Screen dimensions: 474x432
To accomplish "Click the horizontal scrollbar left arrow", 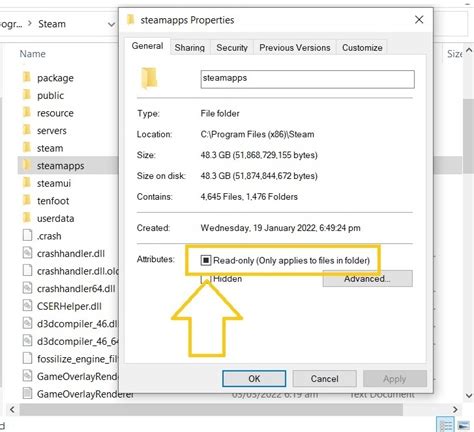I will pyautogui.click(x=12, y=409).
